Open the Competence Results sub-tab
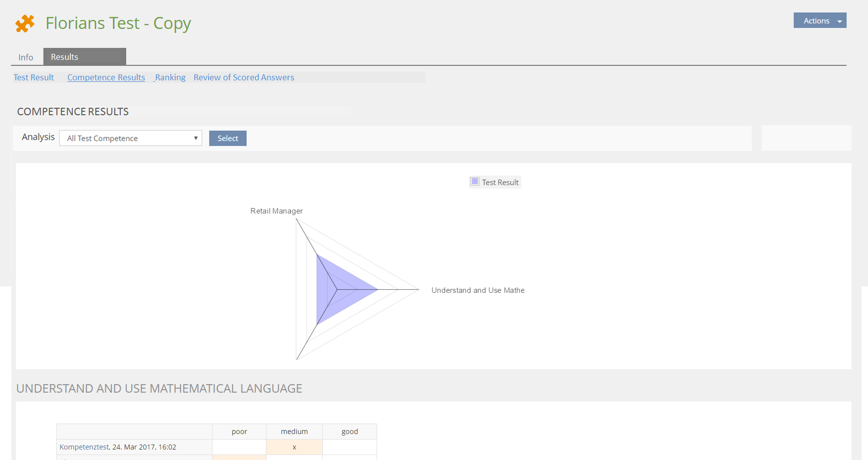 tap(106, 77)
